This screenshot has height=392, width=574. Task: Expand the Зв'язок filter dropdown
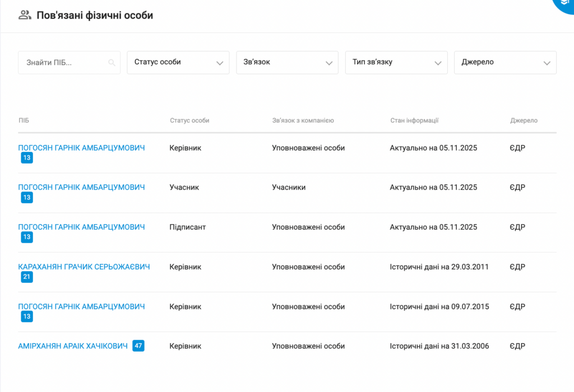287,62
